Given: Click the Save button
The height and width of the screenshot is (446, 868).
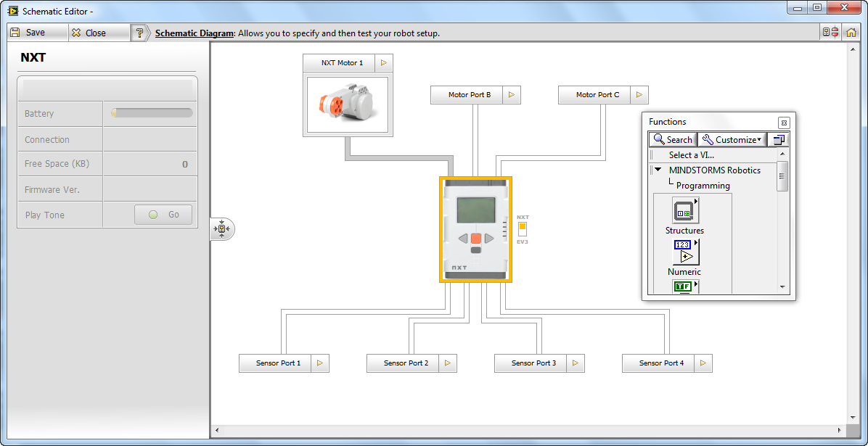Looking at the screenshot, I should point(36,33).
